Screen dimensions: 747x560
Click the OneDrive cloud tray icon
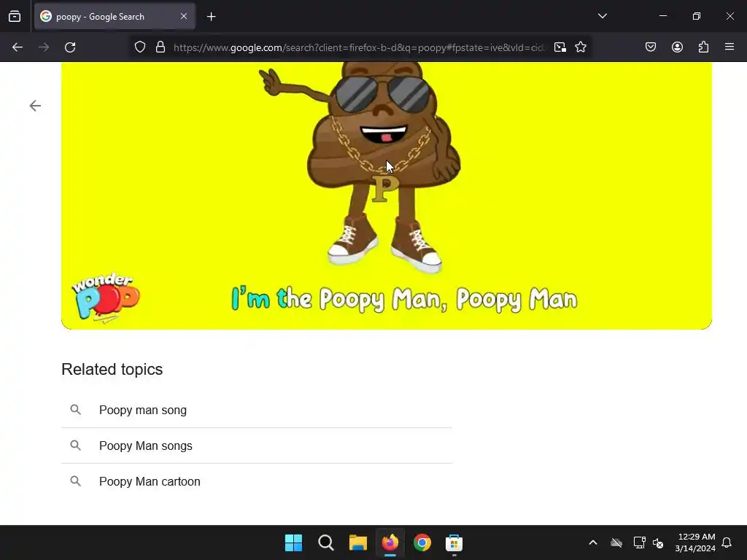pyautogui.click(x=616, y=542)
